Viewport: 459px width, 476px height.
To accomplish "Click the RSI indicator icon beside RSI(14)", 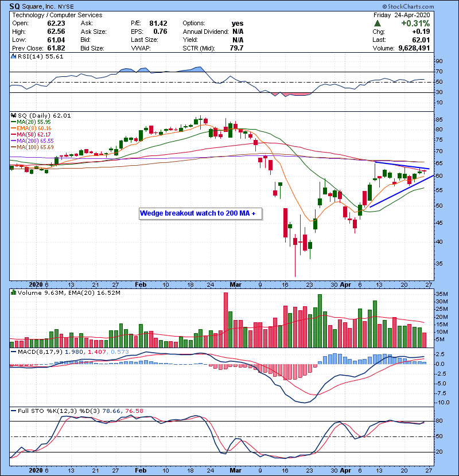I will click(x=13, y=56).
